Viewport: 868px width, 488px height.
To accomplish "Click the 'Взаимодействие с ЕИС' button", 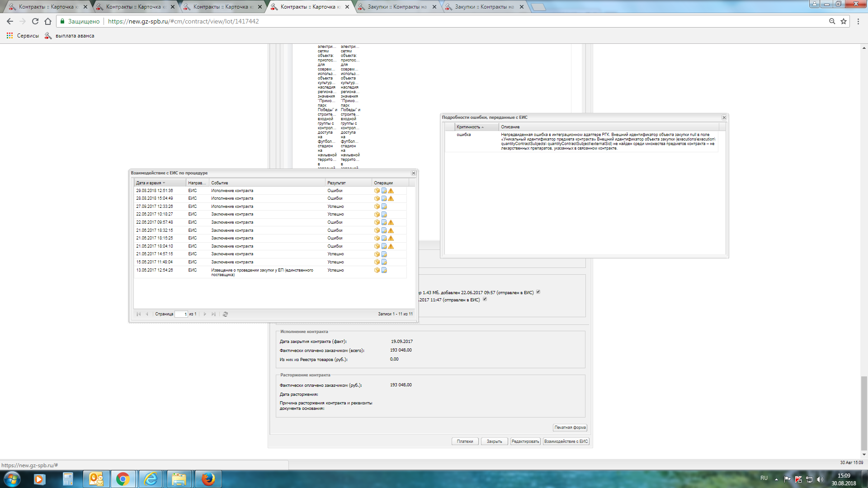I will pyautogui.click(x=566, y=441).
